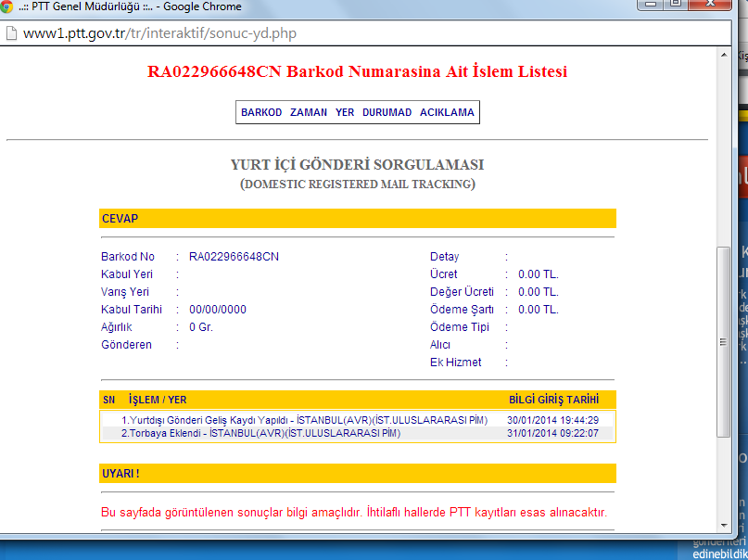Click timestamp 30/01/2014 19:44:29

coord(552,420)
